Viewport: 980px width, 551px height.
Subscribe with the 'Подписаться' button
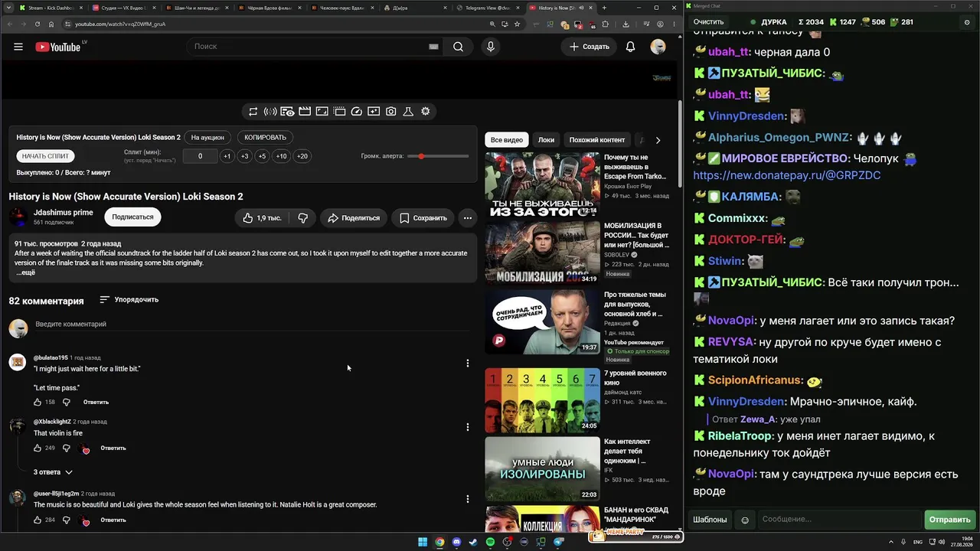click(x=132, y=217)
